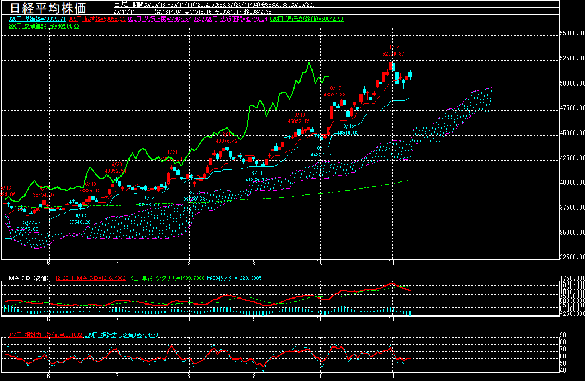Select the 先行上限 legend label
This screenshot has width=588, height=383.
click(x=158, y=19)
